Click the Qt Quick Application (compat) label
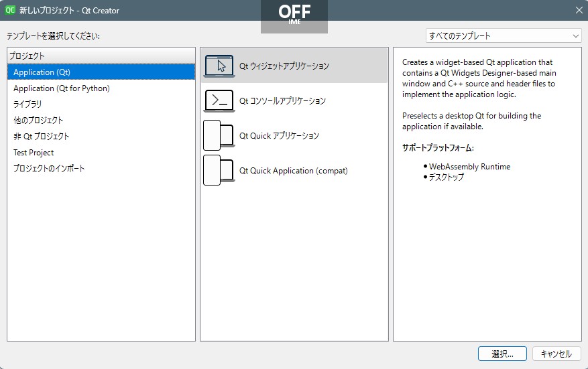Image resolution: width=588 pixels, height=369 pixels. point(293,171)
